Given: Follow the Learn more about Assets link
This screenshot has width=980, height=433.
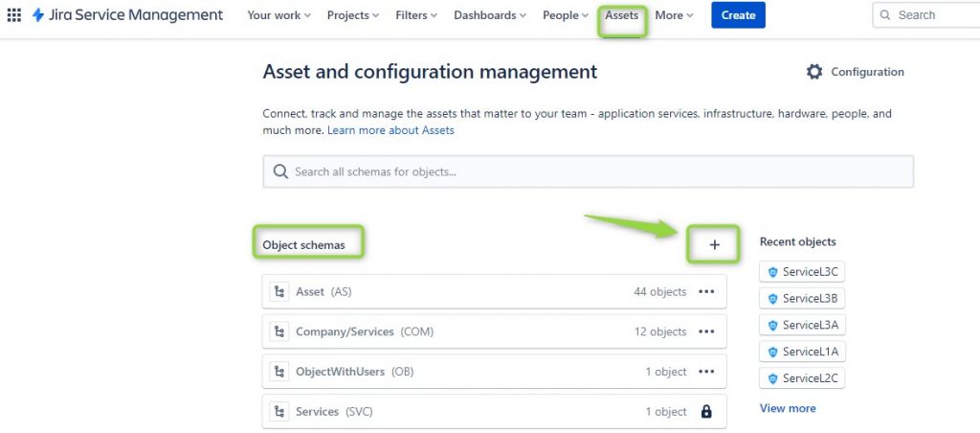Looking at the screenshot, I should click(390, 130).
